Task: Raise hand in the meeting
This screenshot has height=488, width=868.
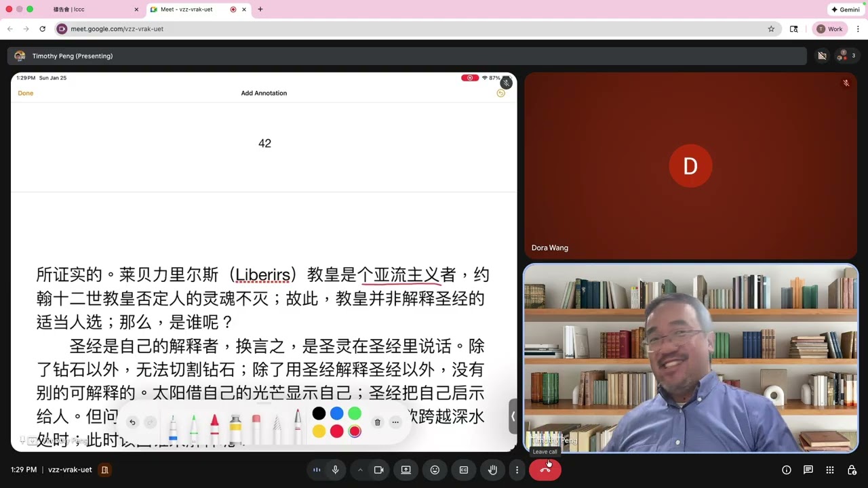Action: point(493,470)
